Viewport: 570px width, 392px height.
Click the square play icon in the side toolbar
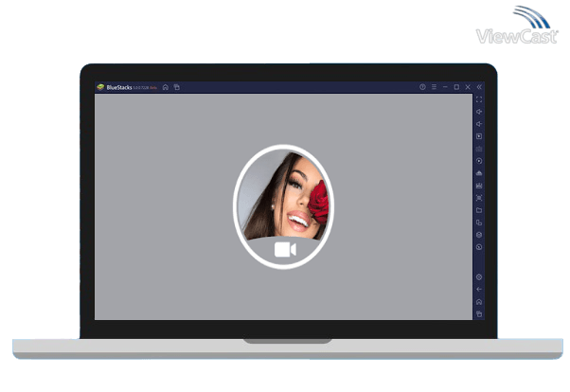coord(479,136)
